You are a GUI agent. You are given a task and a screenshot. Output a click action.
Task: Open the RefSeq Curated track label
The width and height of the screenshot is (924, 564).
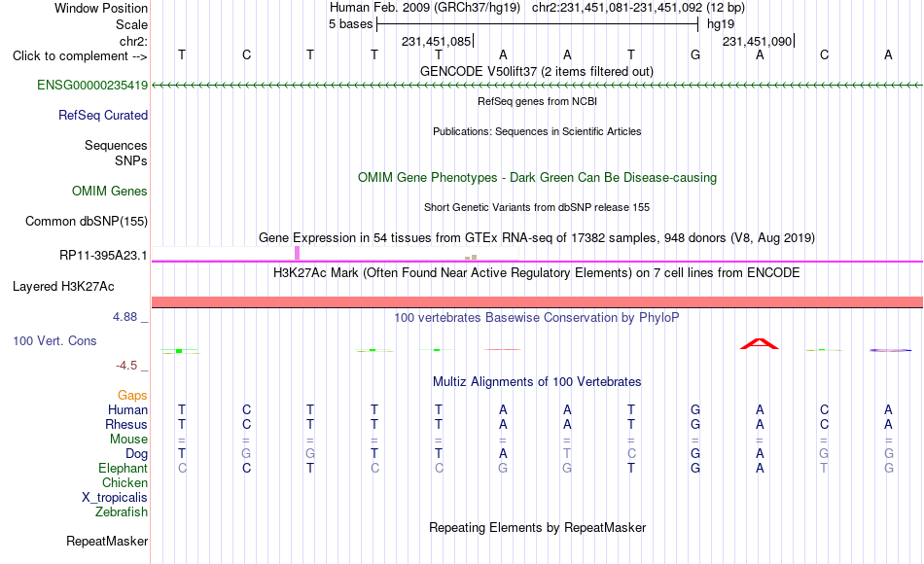[x=102, y=115]
